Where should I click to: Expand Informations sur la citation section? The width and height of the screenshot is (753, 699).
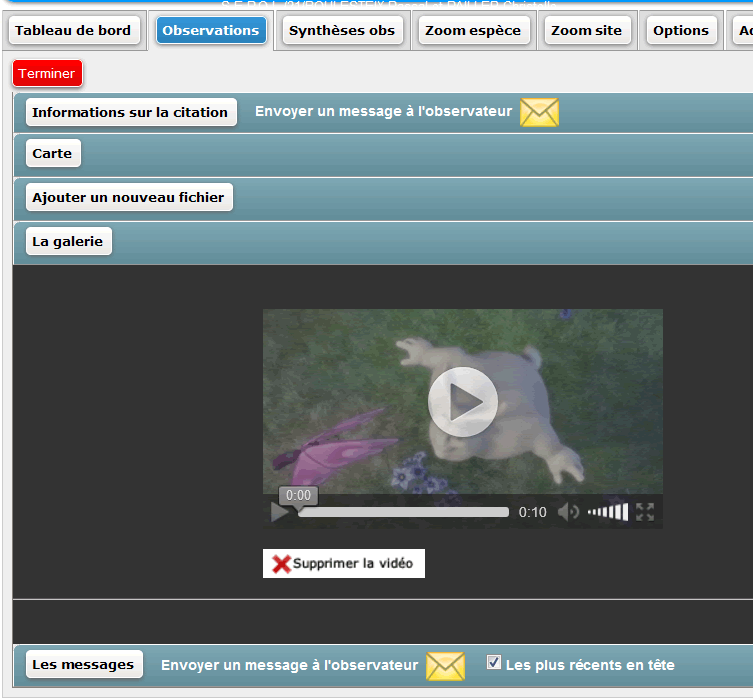click(131, 112)
